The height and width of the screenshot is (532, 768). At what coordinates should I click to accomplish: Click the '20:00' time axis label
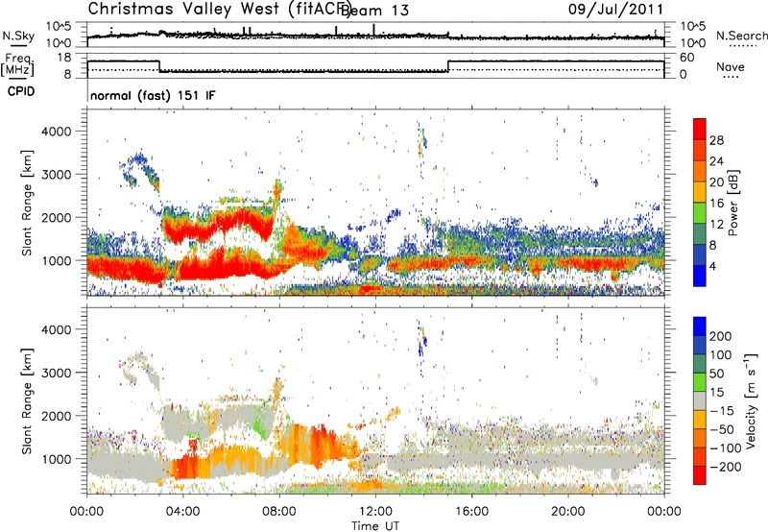click(x=567, y=512)
